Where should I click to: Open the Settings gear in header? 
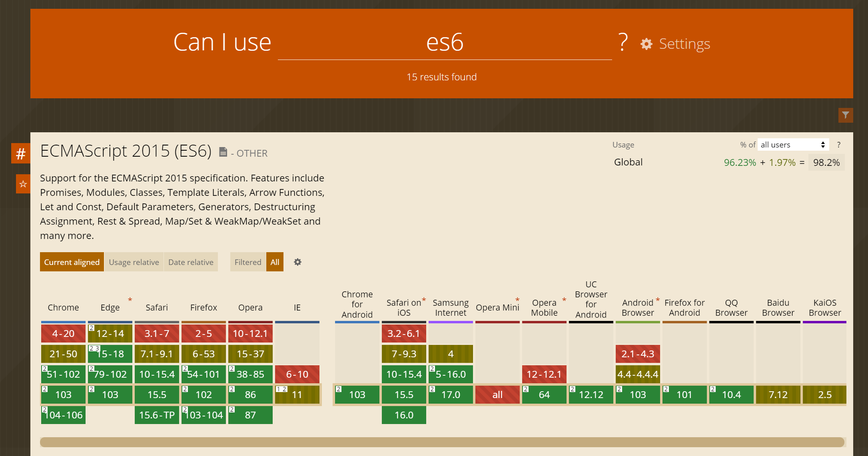(647, 44)
